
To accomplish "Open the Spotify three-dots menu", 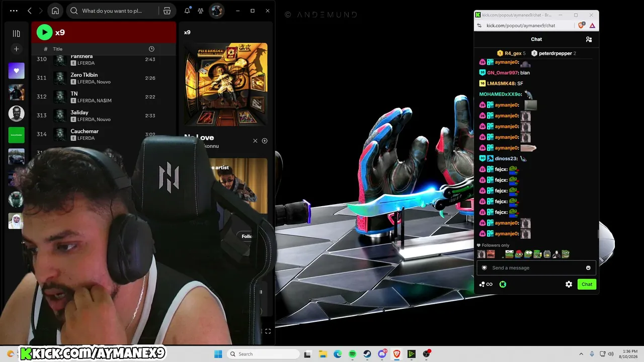I will [14, 11].
